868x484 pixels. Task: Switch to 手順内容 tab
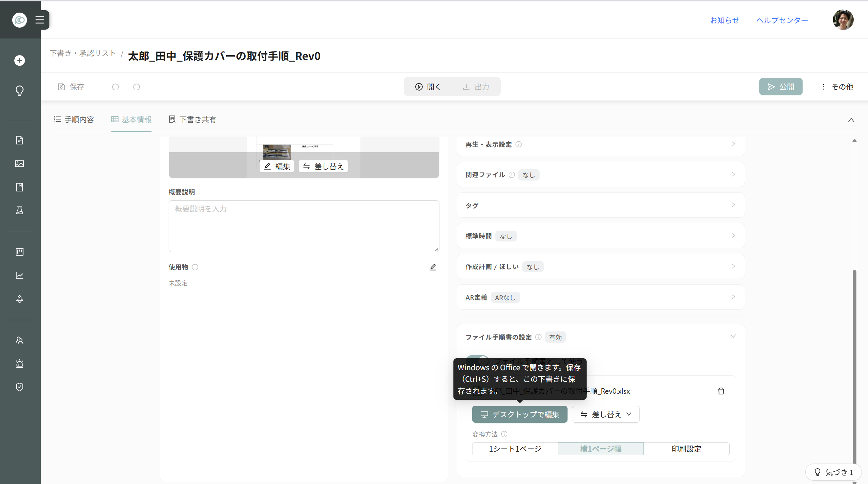click(74, 120)
